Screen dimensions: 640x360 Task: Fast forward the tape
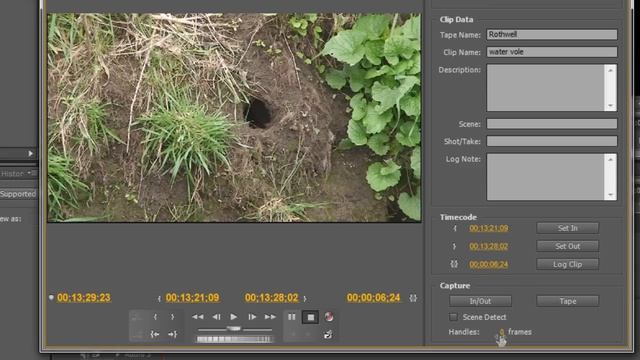pos(270,317)
